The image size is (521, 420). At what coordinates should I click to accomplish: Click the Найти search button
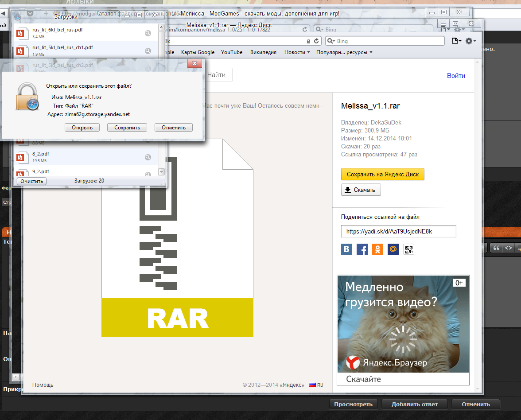pos(217,75)
